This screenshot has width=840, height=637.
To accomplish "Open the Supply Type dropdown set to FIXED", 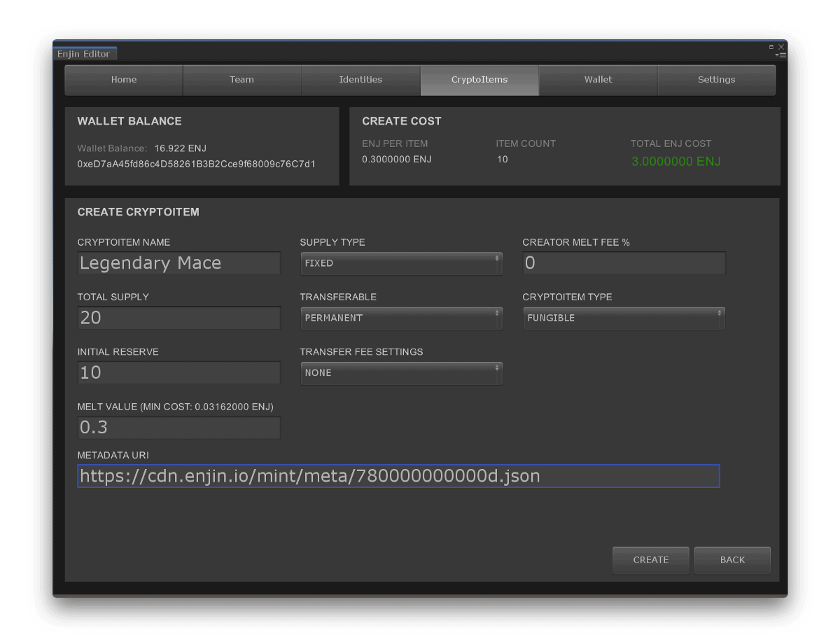I will [x=401, y=263].
